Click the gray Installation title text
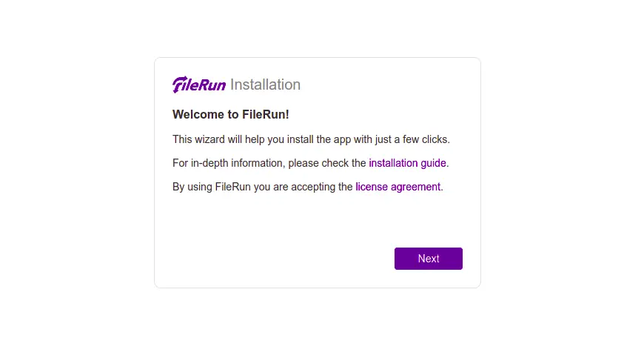 click(265, 84)
